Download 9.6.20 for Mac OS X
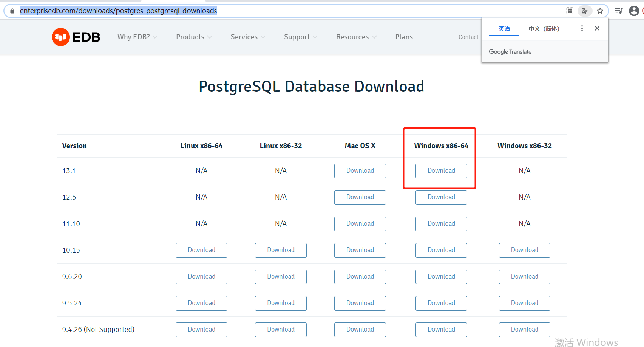This screenshot has width=644, height=347. [360, 277]
